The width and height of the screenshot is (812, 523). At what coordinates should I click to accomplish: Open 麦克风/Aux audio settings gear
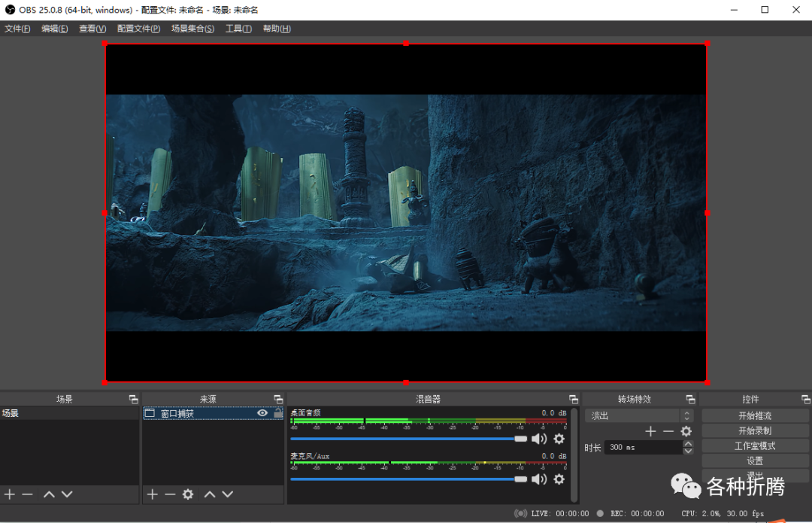pos(559,479)
